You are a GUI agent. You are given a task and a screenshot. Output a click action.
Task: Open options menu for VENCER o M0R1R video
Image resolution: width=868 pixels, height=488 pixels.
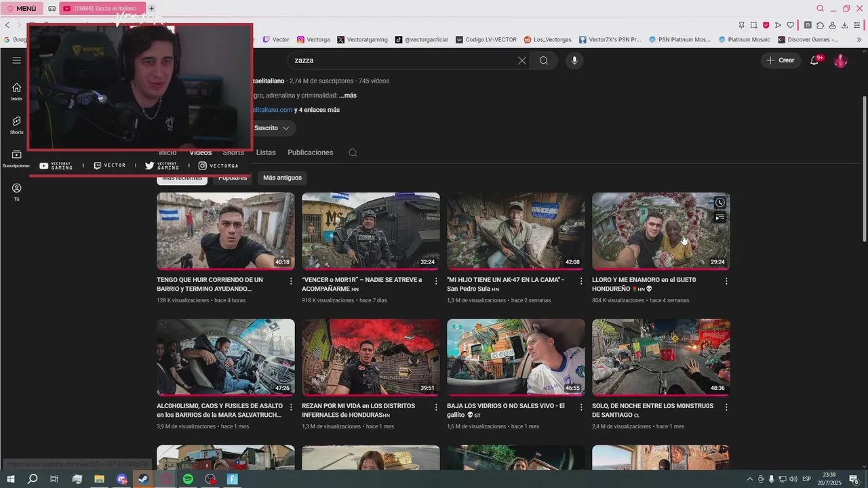click(x=436, y=281)
